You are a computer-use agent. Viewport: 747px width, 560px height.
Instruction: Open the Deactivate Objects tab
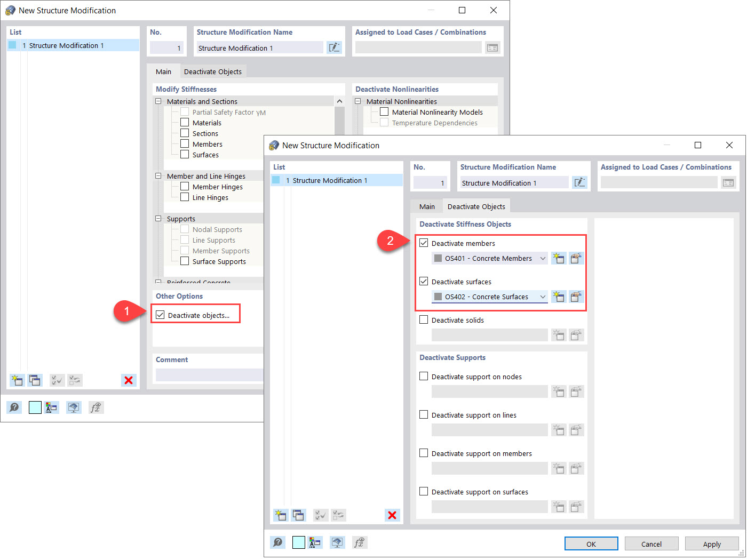476,206
